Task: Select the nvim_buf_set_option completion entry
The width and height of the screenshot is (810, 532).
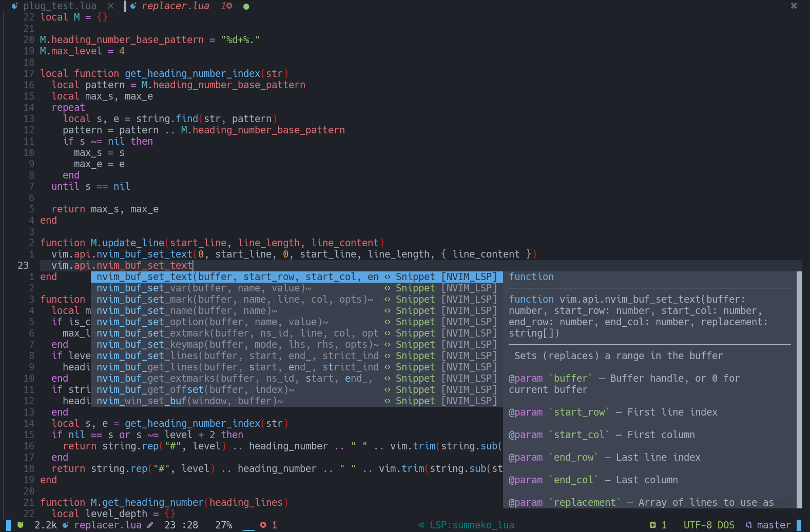Action: (x=297, y=322)
